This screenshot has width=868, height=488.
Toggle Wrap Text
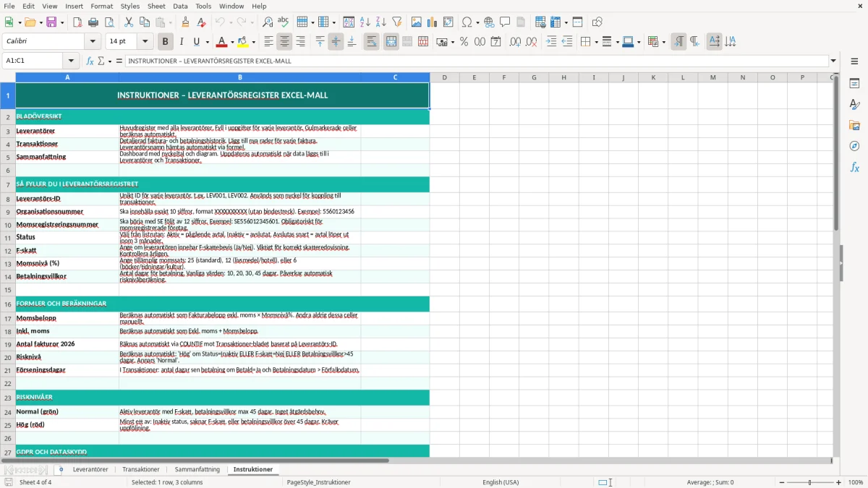[371, 42]
